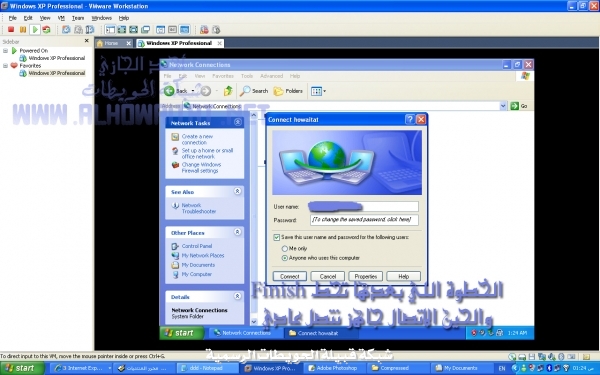
Task: Switch to the Home tab
Action: (x=114, y=43)
